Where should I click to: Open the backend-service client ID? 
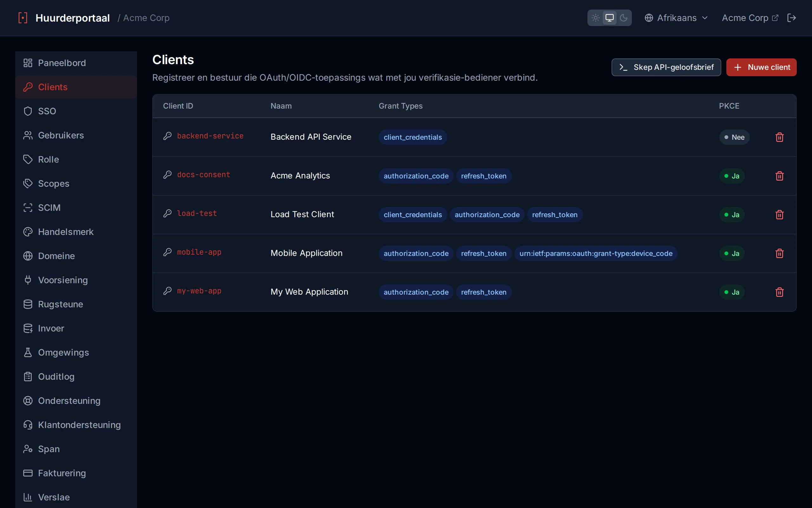(210, 136)
